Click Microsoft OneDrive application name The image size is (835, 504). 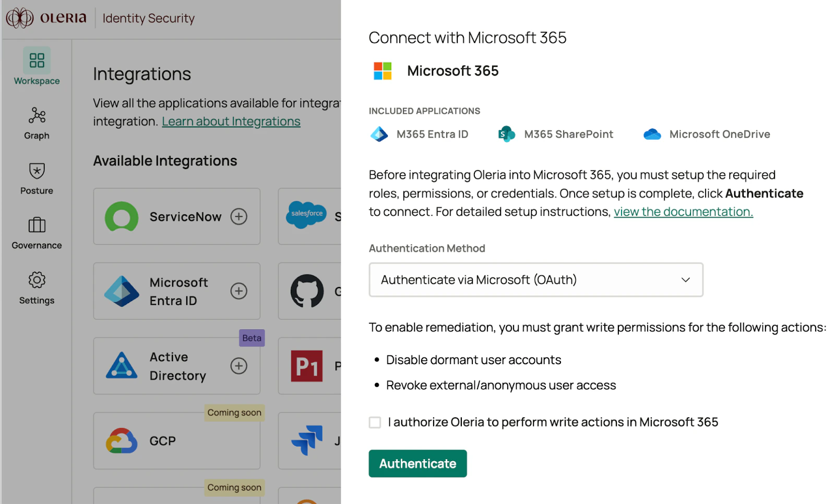pos(720,135)
